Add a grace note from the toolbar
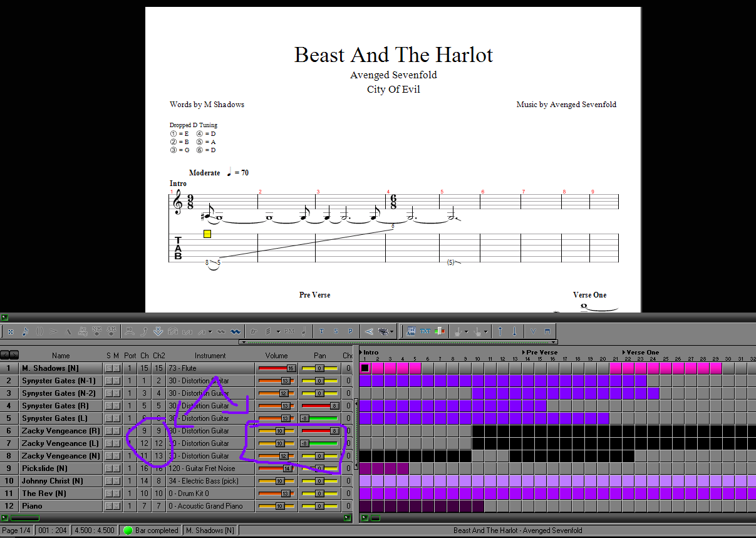 coord(26,331)
